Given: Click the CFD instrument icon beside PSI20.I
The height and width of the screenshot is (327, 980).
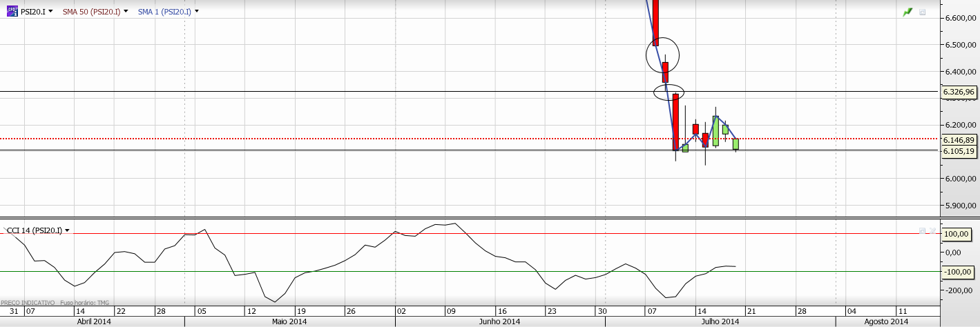Looking at the screenshot, I should pos(12,11).
